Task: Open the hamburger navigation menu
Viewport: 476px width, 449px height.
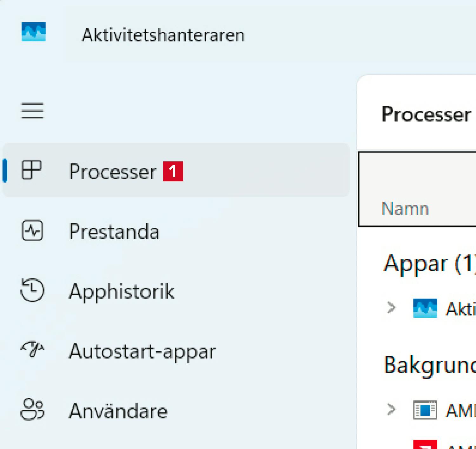Action: 32,111
